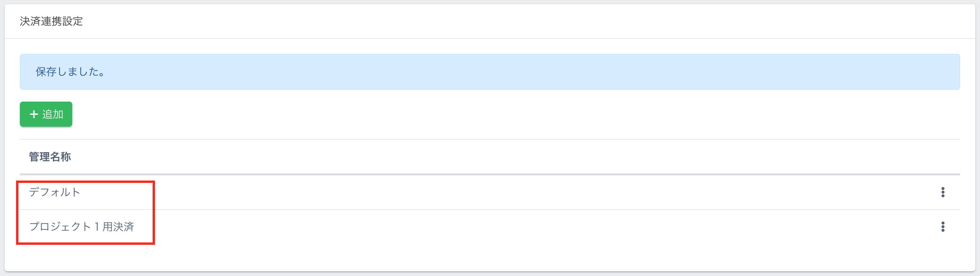Click the vertical ellipsis beside プロジェクト１用決済
Screen dimensions: 980x276
point(943,227)
